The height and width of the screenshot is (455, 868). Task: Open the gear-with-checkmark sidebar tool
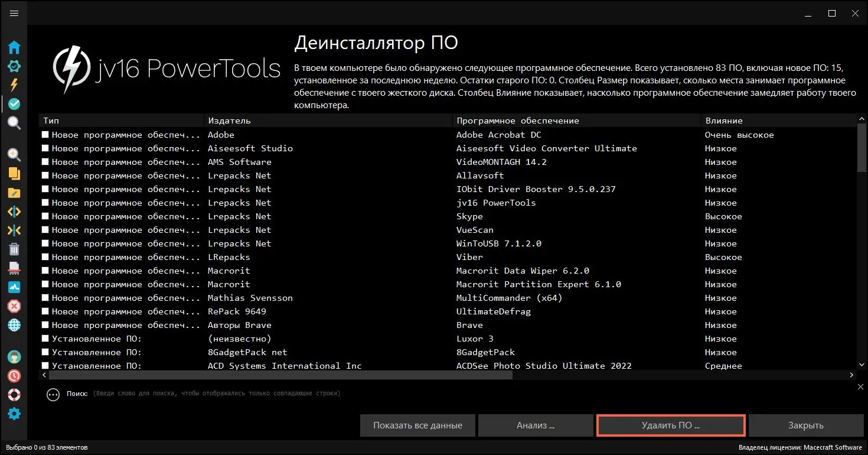pyautogui.click(x=14, y=66)
